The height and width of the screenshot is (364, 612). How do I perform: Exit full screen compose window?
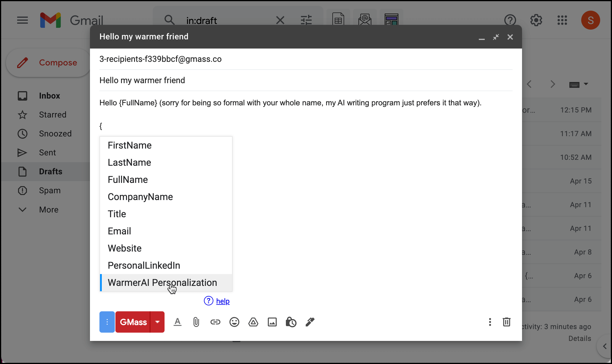coord(496,37)
